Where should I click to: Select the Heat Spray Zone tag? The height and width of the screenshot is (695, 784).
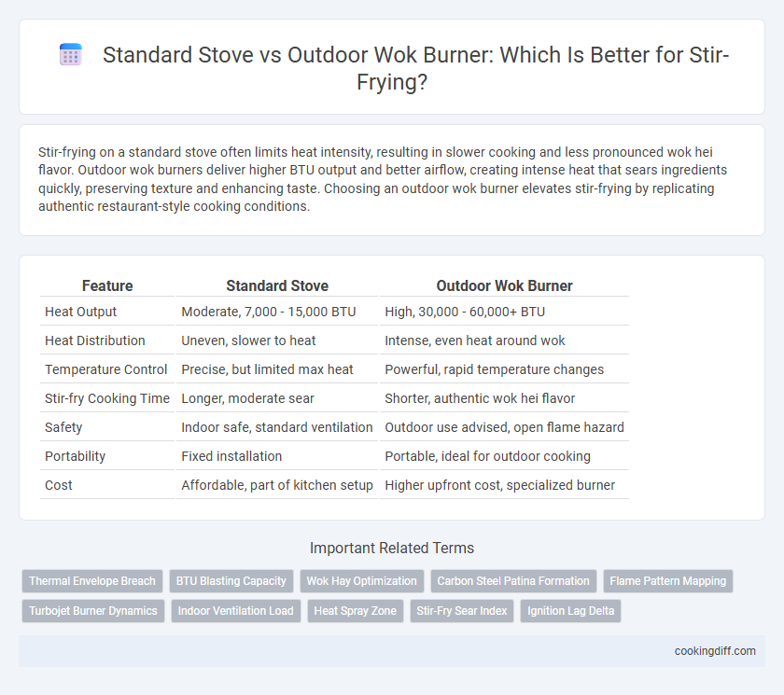pyautogui.click(x=355, y=611)
